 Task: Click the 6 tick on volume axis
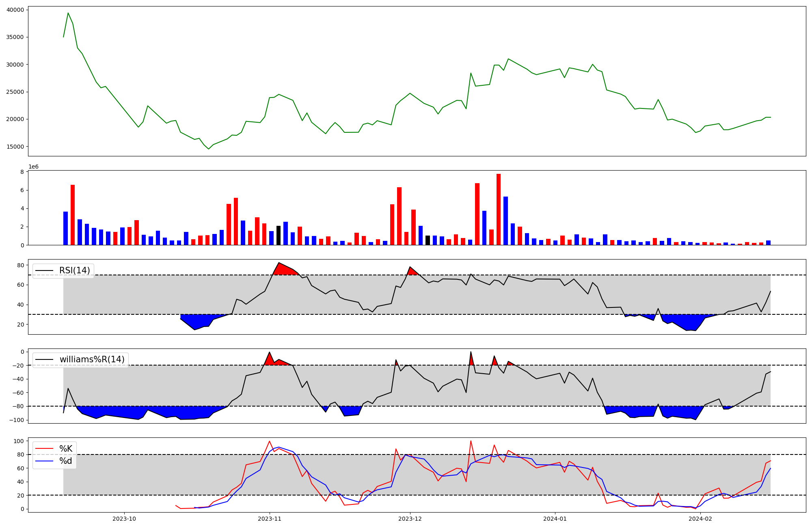22,190
